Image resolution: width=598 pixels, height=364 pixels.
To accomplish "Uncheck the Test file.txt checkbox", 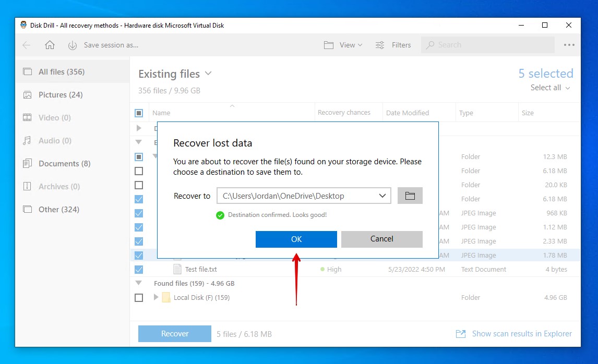I will 139,270.
